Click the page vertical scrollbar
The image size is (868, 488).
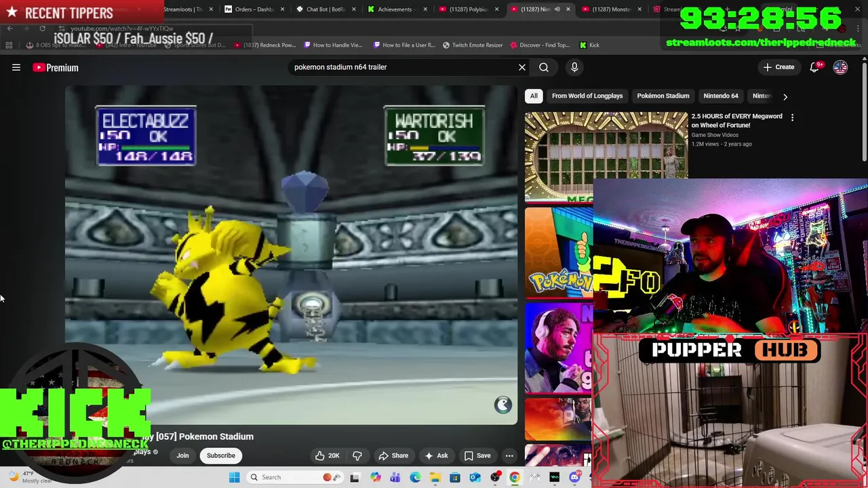click(x=864, y=113)
